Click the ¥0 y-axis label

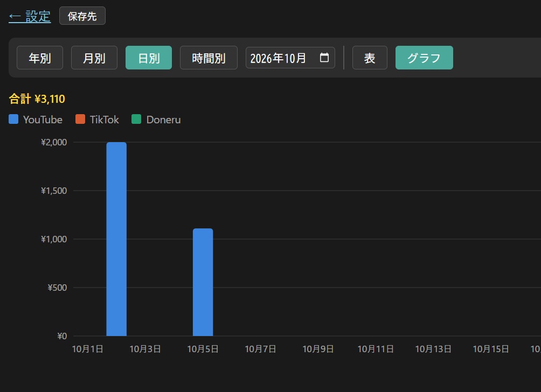(x=62, y=336)
